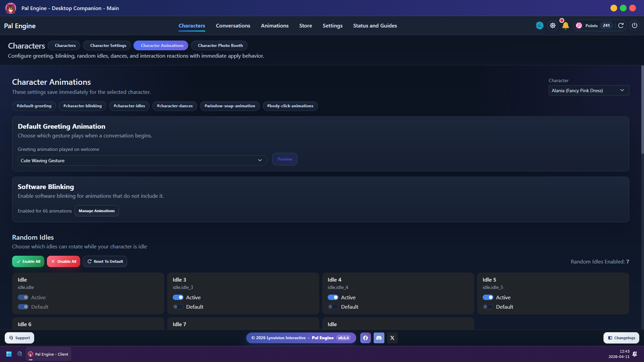The image size is (644, 362).
Task: Click the 'Idle 7' card title
Action: [179, 324]
